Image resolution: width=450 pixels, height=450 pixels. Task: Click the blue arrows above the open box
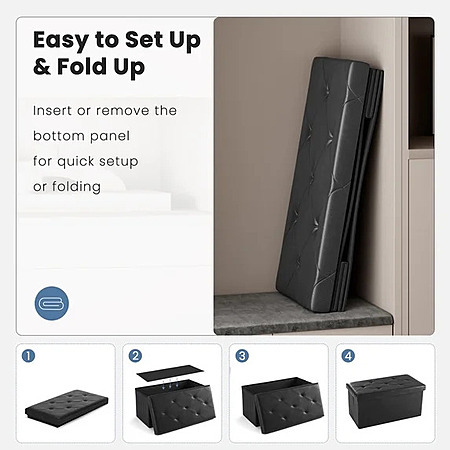coord(170,383)
